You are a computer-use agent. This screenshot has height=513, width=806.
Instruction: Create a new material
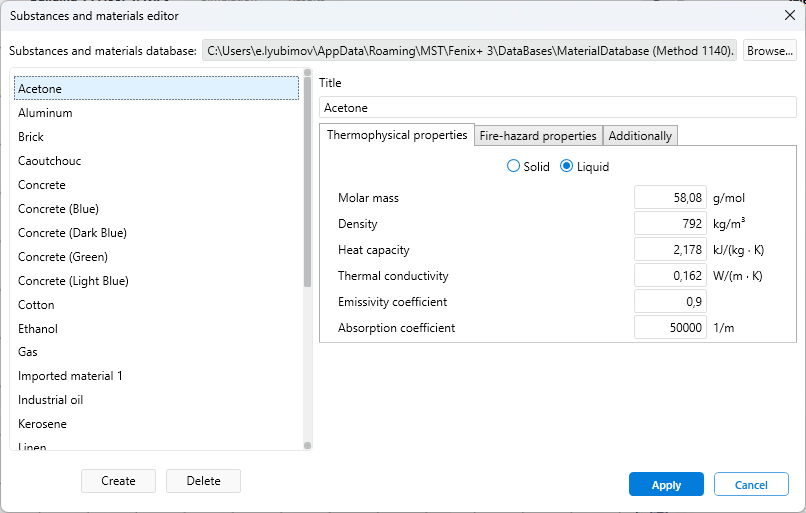[118, 481]
